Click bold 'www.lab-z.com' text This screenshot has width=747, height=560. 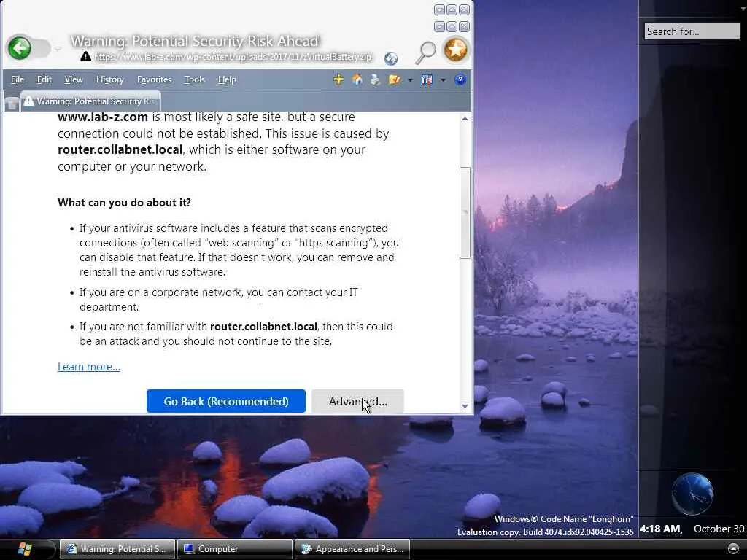tap(103, 117)
